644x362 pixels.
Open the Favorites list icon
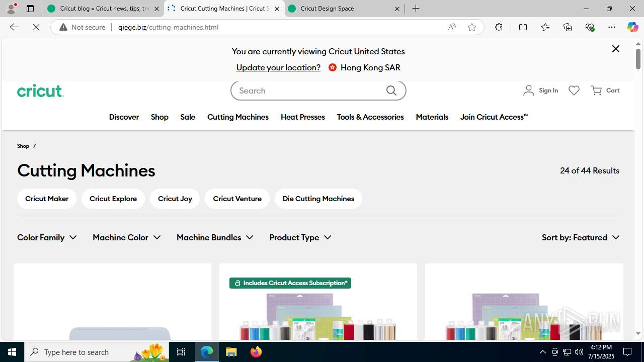[x=545, y=27]
